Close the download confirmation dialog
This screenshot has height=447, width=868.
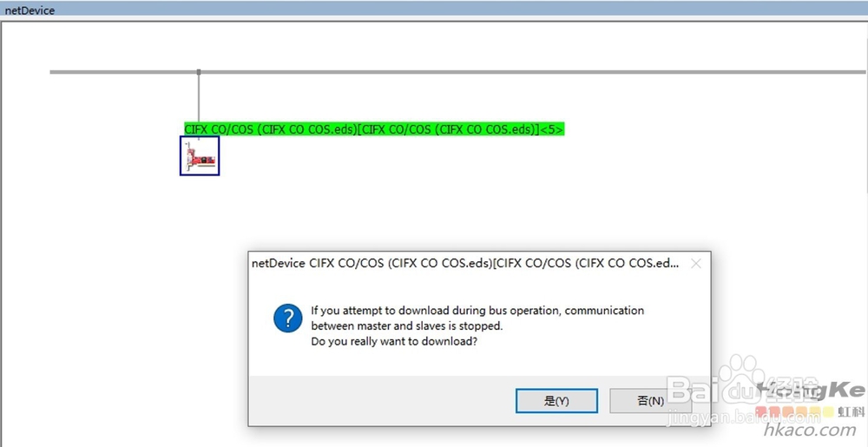[x=696, y=264]
